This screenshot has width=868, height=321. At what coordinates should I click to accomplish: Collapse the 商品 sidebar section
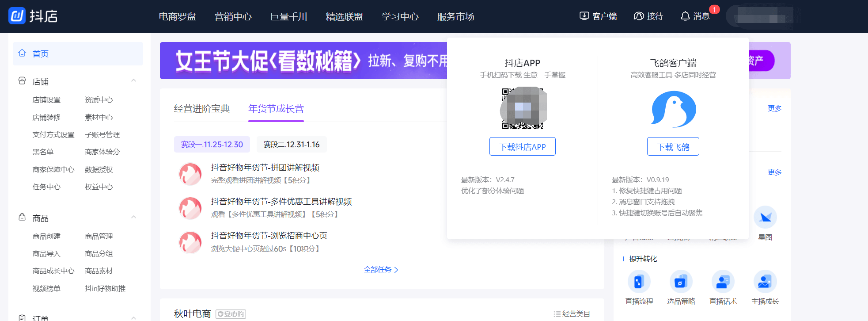[x=133, y=217]
